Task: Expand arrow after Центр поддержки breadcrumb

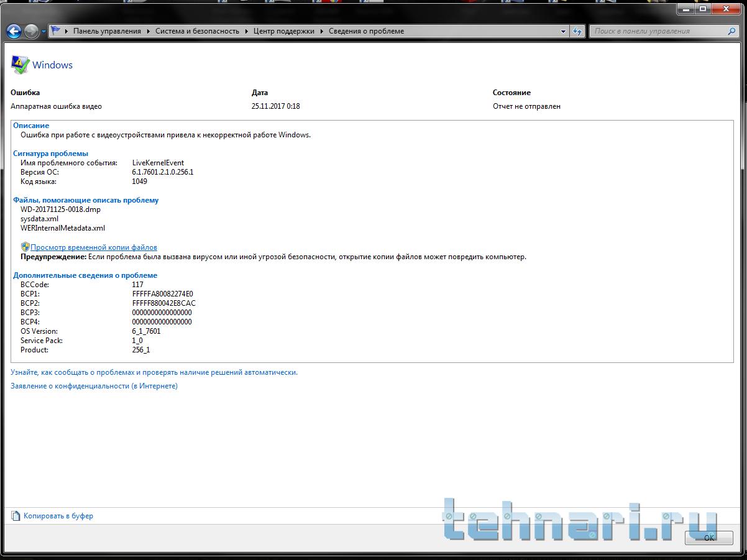Action: click(322, 31)
